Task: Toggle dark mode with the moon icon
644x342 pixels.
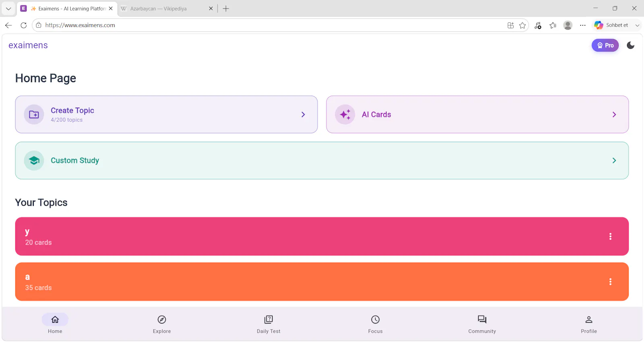Action: pyautogui.click(x=630, y=45)
